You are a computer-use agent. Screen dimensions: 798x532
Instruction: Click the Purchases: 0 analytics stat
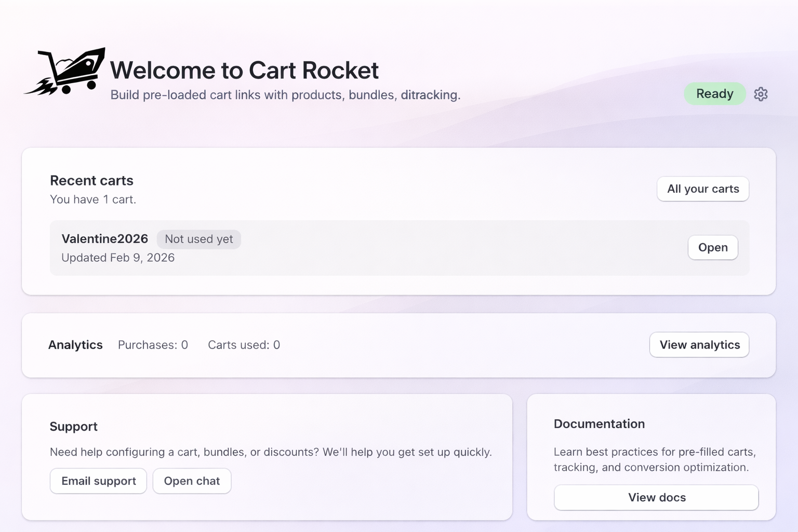(x=153, y=344)
